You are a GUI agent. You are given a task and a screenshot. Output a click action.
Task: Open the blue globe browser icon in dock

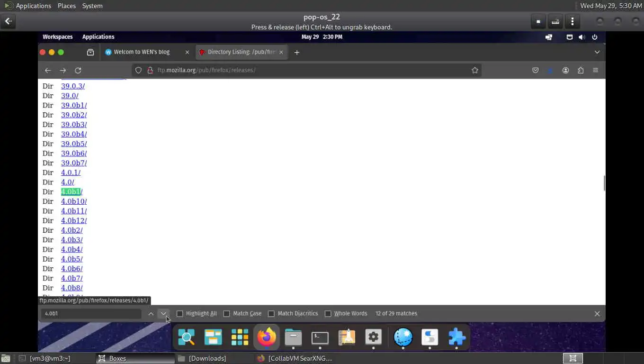[x=403, y=337]
